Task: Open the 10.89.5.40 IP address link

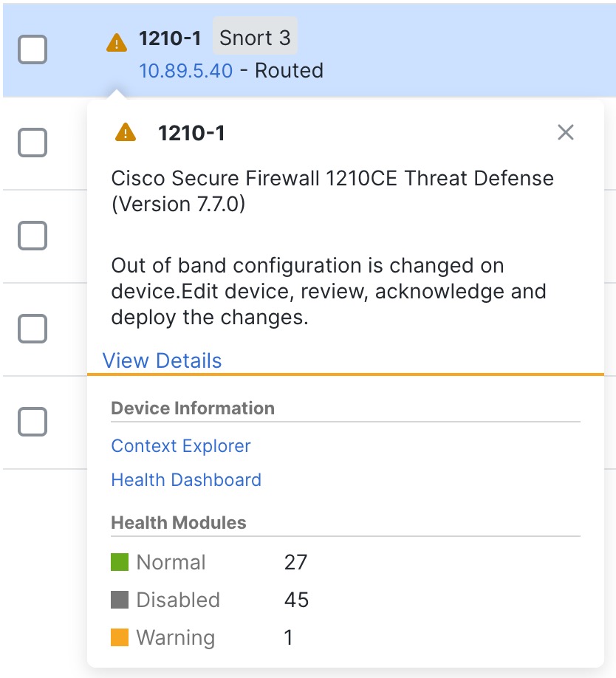Action: coord(187,70)
